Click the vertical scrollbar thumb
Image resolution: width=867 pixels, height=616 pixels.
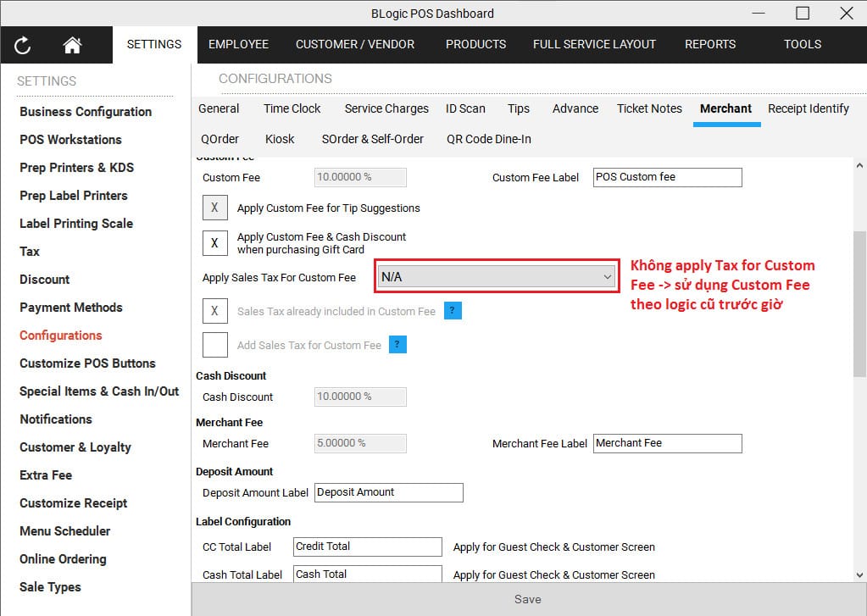point(859,305)
